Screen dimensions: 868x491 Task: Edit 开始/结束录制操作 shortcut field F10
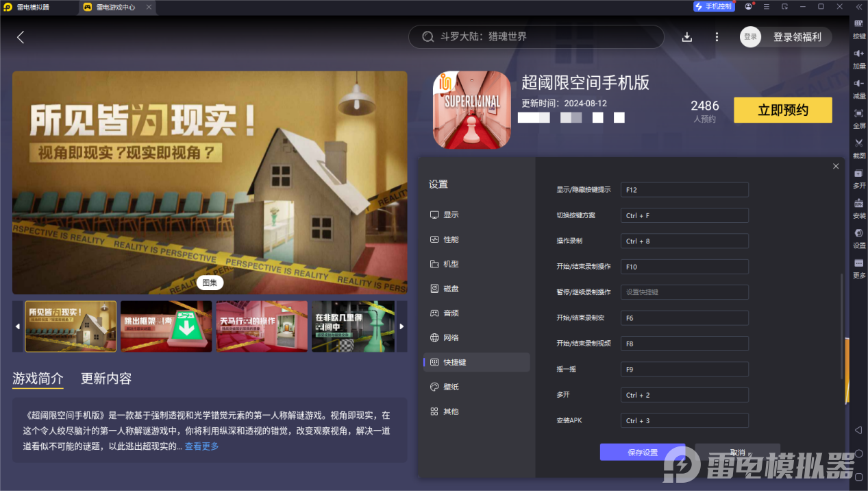pos(684,266)
